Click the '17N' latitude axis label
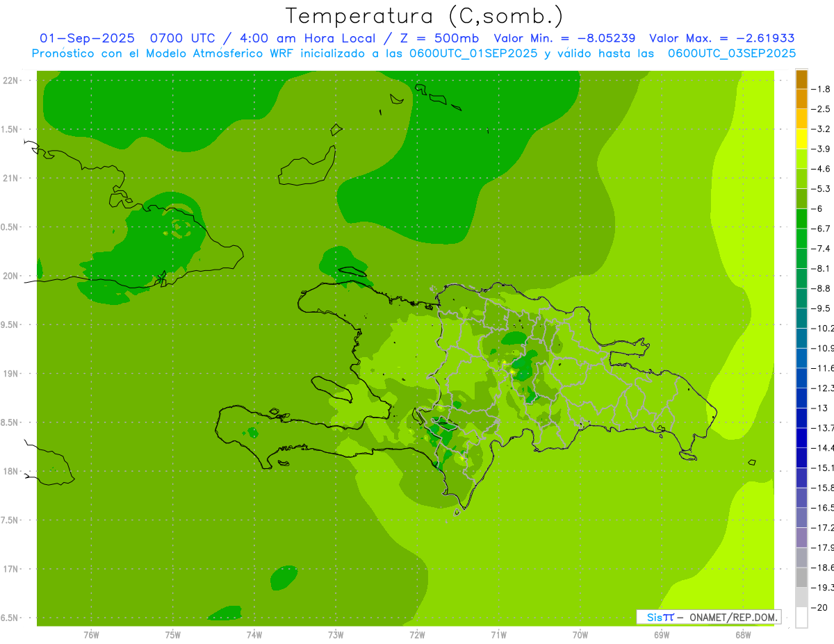This screenshot has height=644, width=834. pyautogui.click(x=11, y=569)
